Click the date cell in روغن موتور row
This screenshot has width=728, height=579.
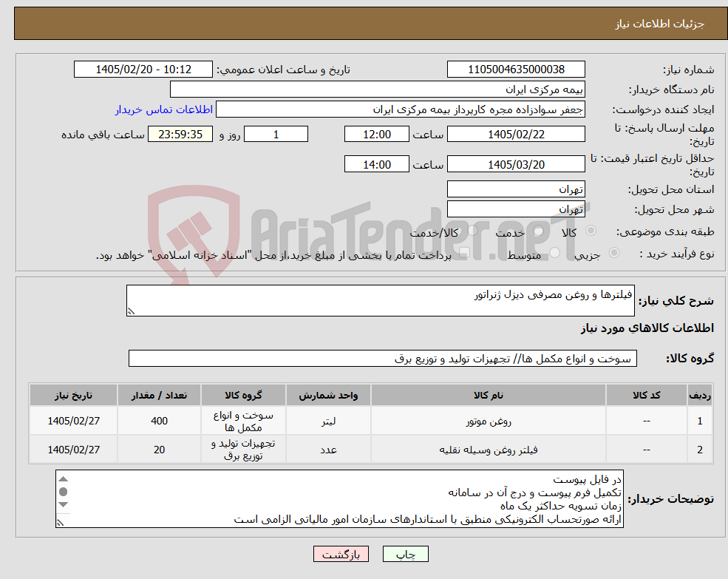(73, 421)
